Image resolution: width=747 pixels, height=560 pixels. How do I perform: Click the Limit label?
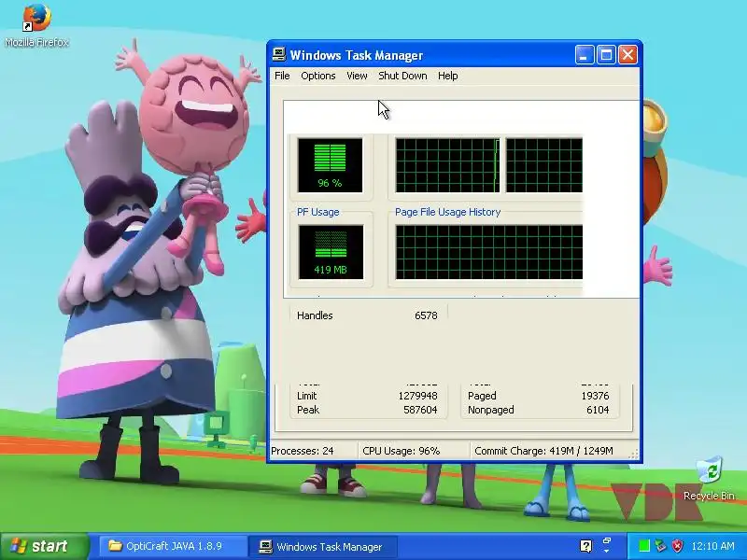click(307, 396)
